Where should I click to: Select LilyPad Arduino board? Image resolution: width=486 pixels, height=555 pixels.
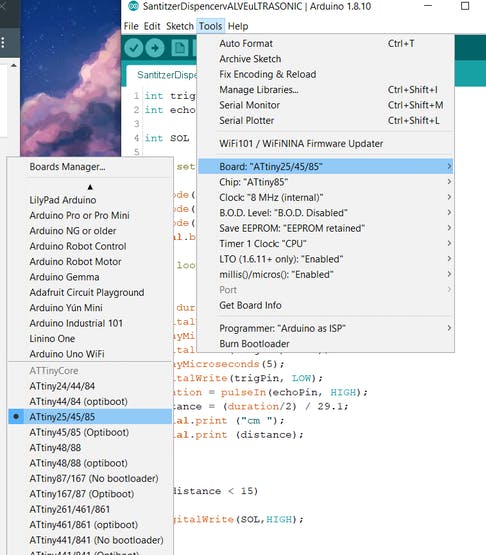tap(90, 200)
